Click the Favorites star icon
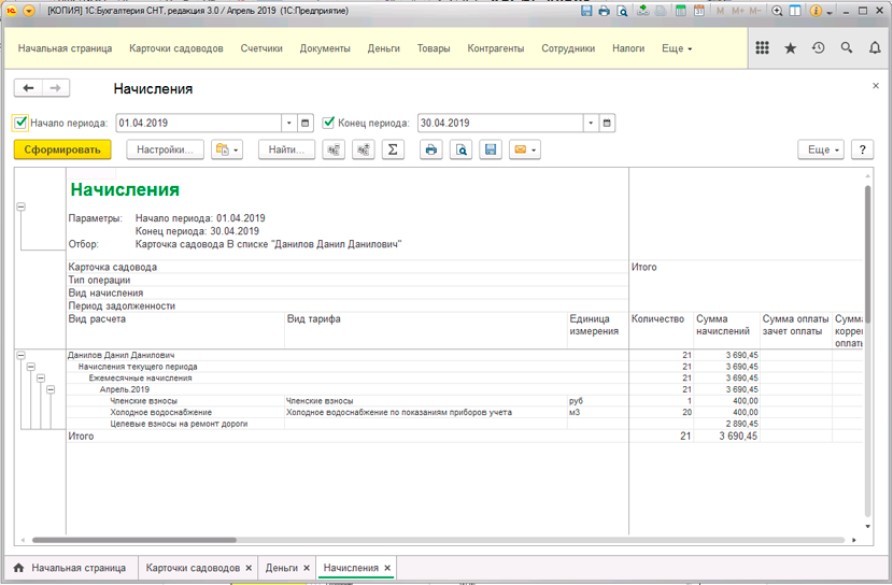The image size is (892, 585). pos(790,48)
